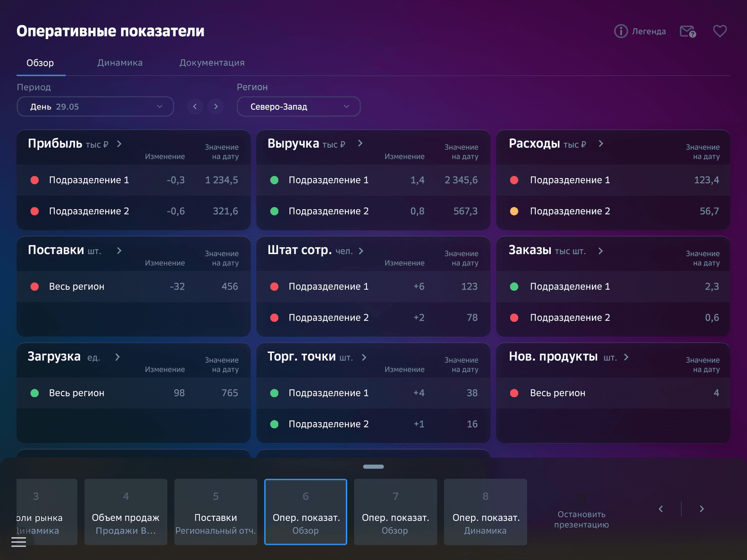Click the Легенда label link
The width and height of the screenshot is (747, 560).
point(649,32)
